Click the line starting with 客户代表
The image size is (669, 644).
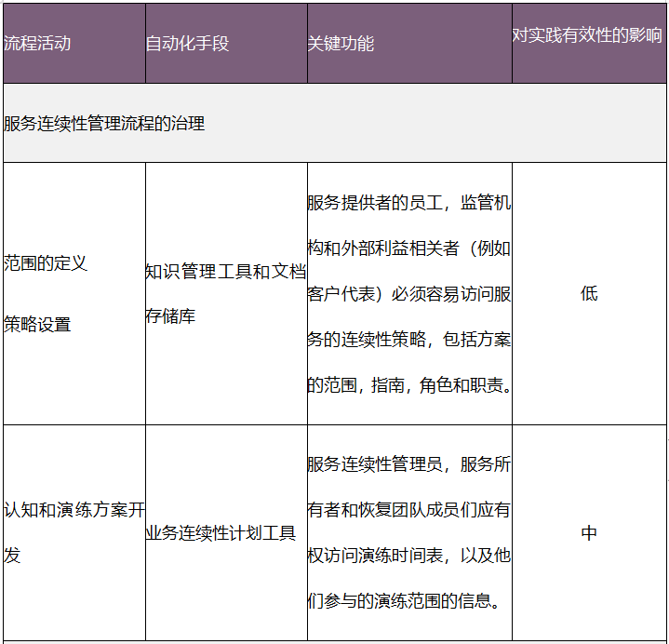click(x=408, y=294)
